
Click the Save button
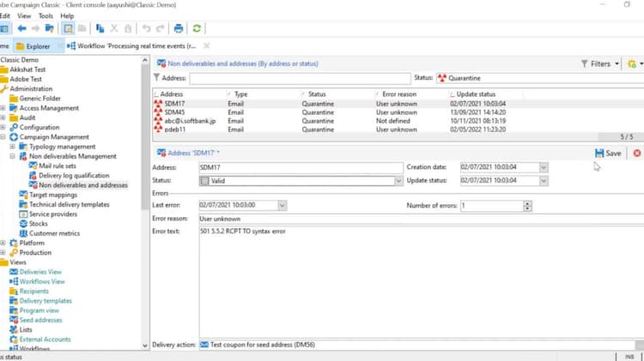pyautogui.click(x=608, y=153)
